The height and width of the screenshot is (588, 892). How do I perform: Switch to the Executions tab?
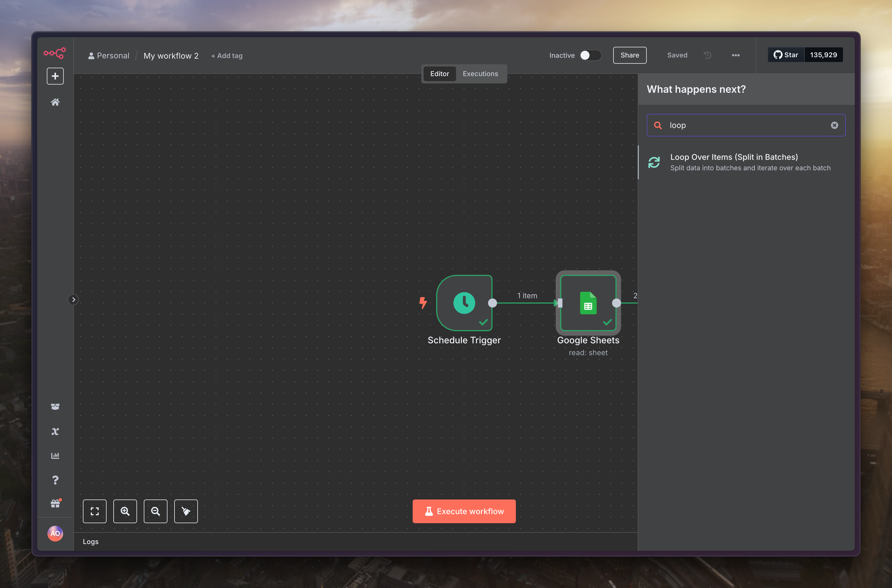[480, 74]
